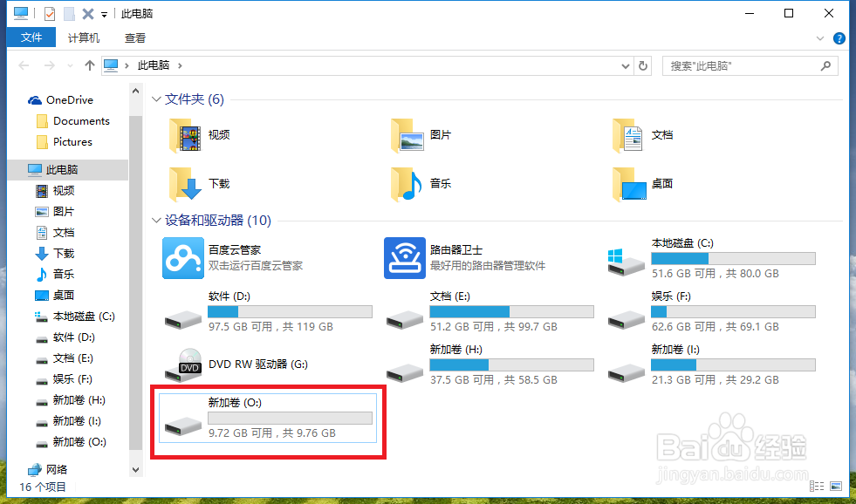Open the 视频 folder icon
This screenshot has width=856, height=504.
[186, 135]
